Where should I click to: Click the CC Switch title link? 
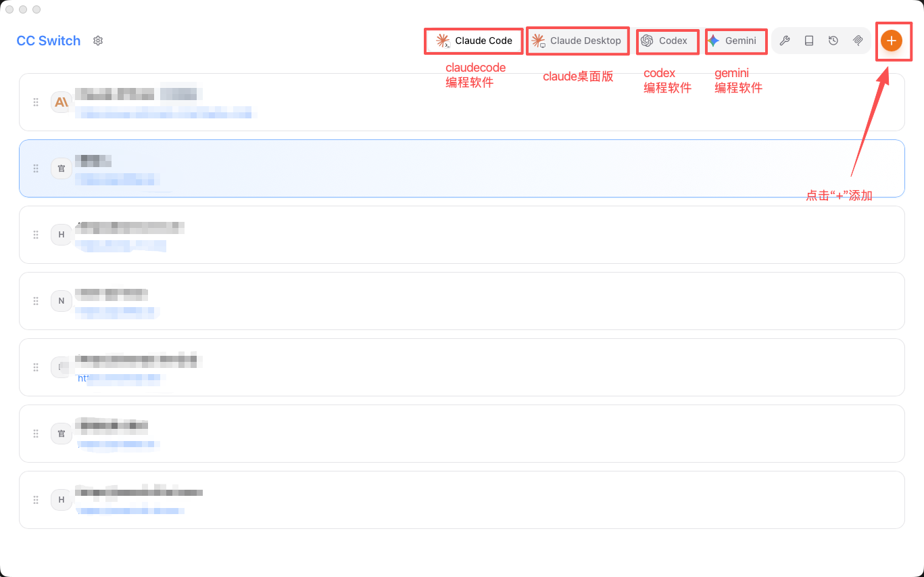point(49,41)
